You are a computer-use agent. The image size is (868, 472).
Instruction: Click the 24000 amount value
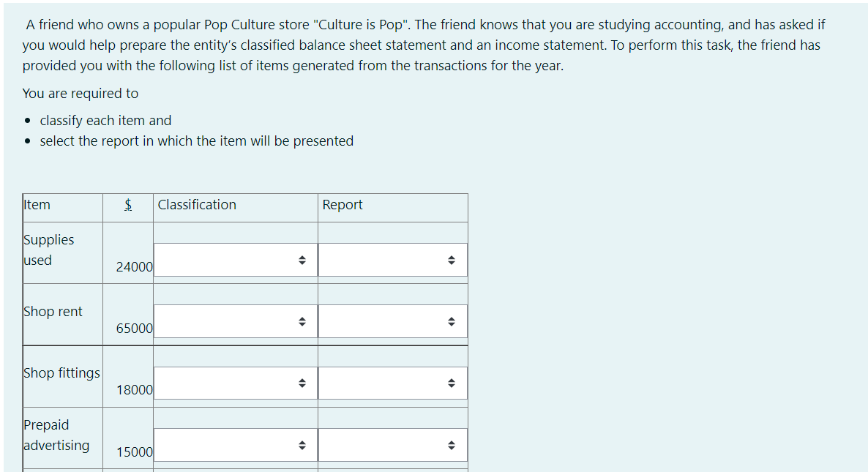134,267
